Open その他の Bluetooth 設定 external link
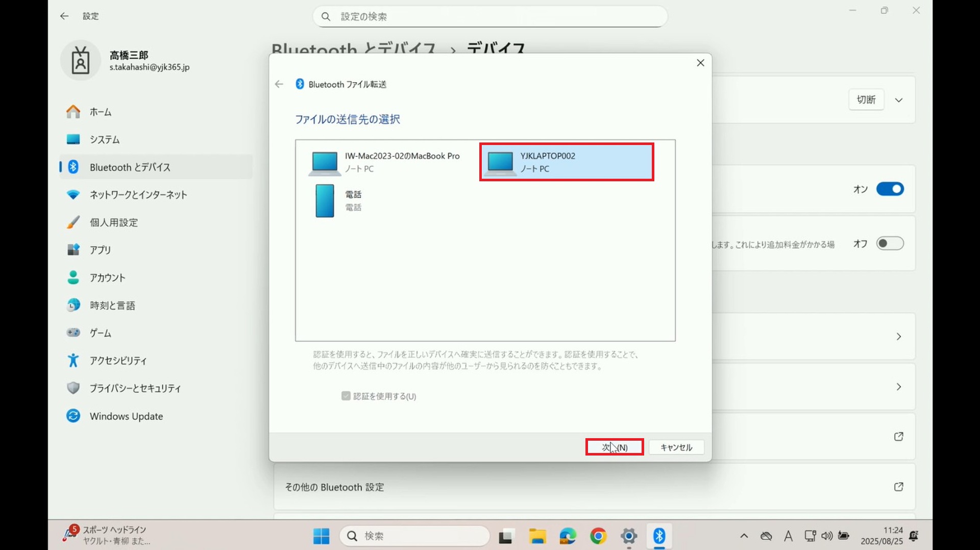This screenshot has width=980, height=550. pyautogui.click(x=898, y=487)
